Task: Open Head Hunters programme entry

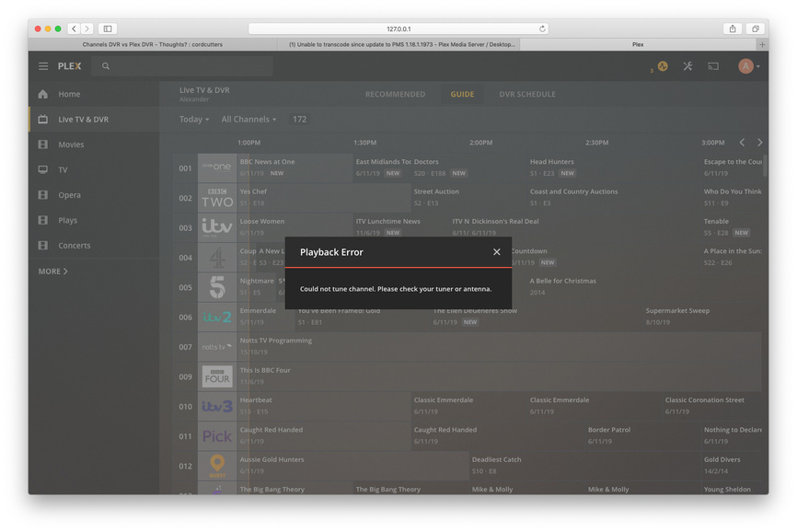Action: pos(614,168)
